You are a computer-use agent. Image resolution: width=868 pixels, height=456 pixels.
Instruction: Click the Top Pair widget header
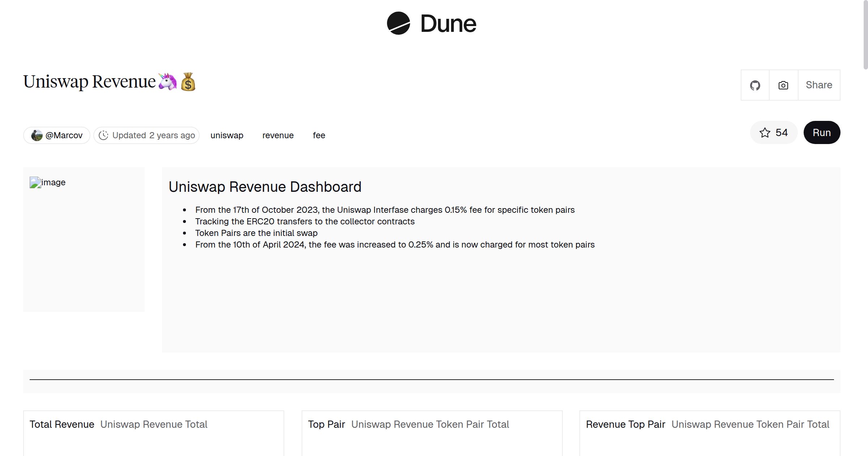pyautogui.click(x=326, y=424)
